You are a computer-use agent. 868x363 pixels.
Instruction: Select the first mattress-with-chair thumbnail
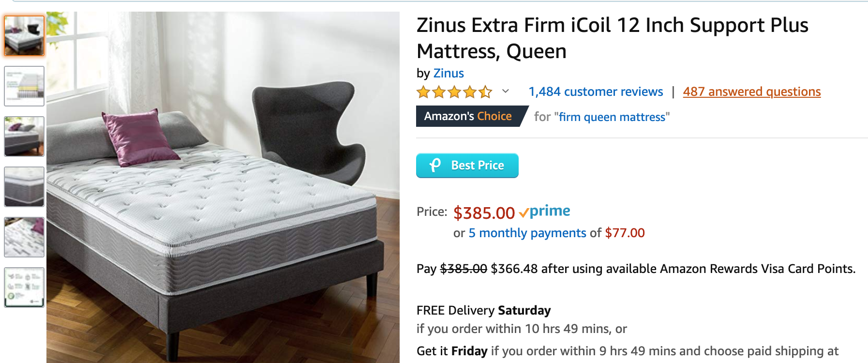[x=24, y=36]
